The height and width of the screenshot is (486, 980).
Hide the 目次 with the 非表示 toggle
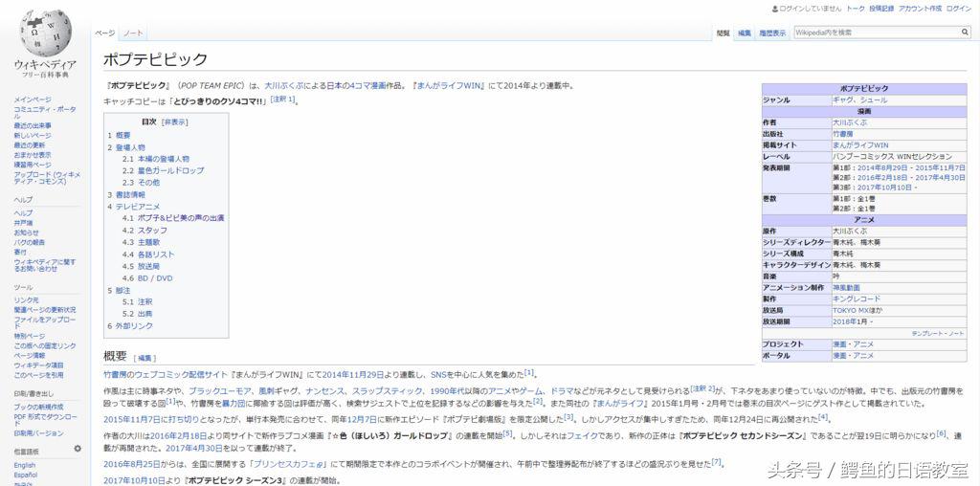point(174,122)
